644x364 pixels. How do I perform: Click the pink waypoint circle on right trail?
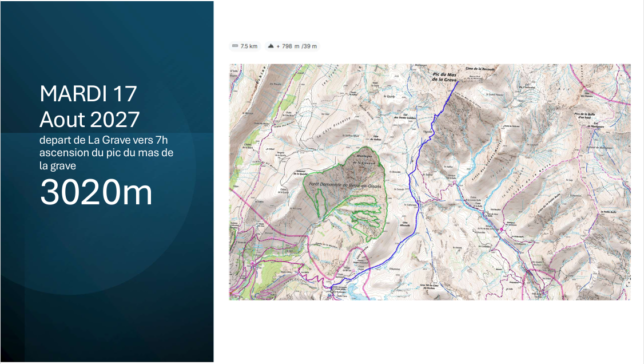(x=502, y=230)
